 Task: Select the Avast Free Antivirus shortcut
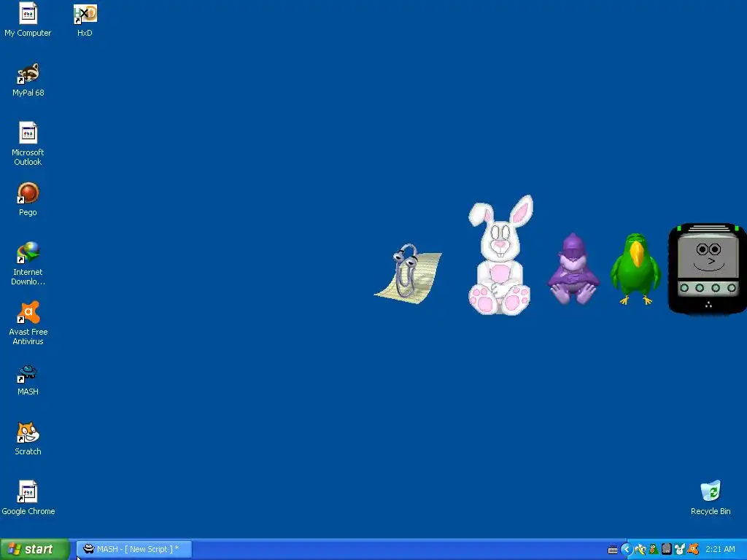pos(28,323)
